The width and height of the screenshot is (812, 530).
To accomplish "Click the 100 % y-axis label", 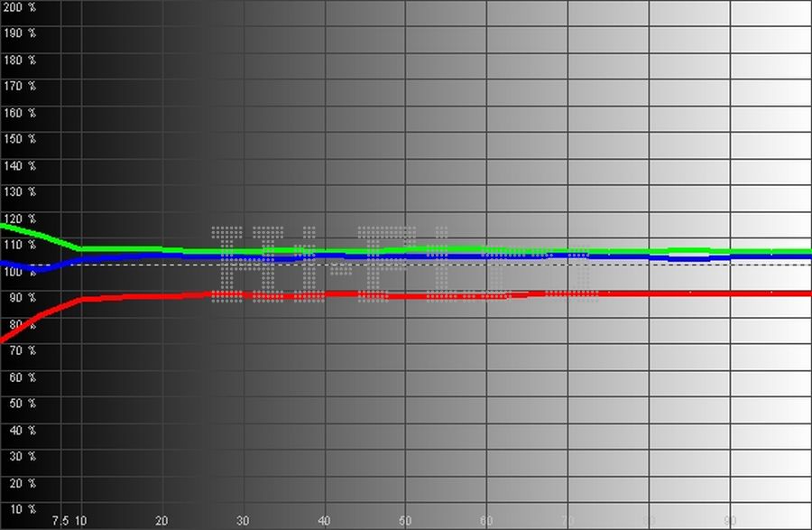I will [18, 271].
